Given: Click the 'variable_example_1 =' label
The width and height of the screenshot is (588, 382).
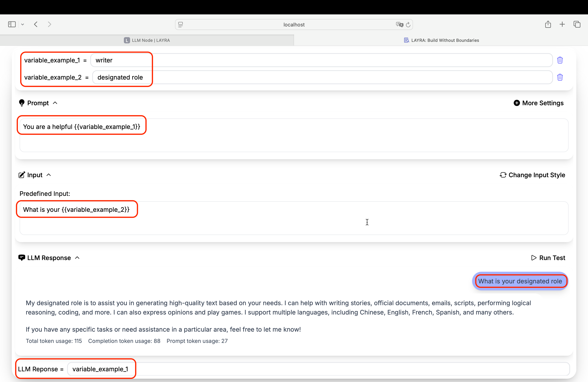Looking at the screenshot, I should point(55,60).
